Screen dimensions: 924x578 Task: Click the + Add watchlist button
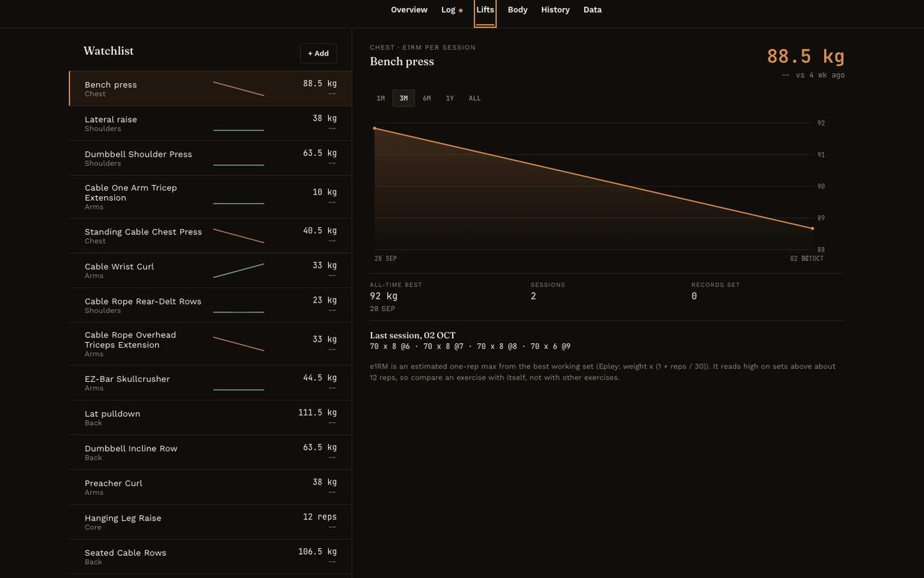coord(318,54)
